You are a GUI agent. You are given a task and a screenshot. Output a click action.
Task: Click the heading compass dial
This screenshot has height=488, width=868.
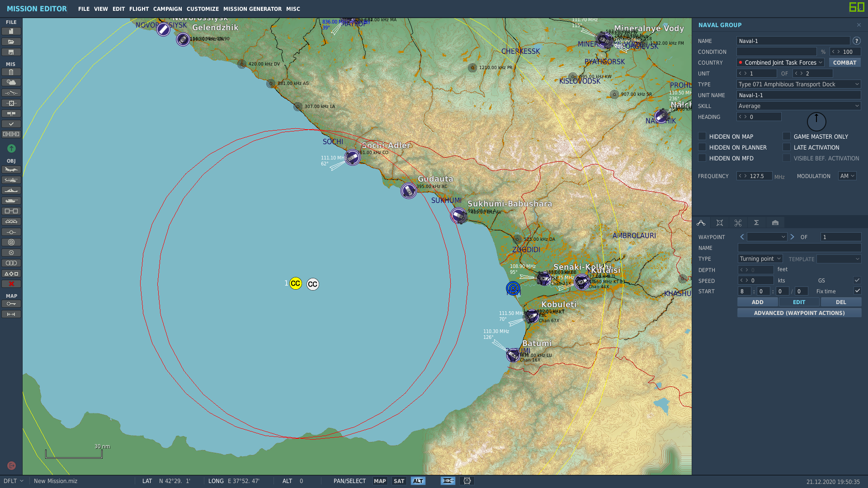(x=816, y=122)
